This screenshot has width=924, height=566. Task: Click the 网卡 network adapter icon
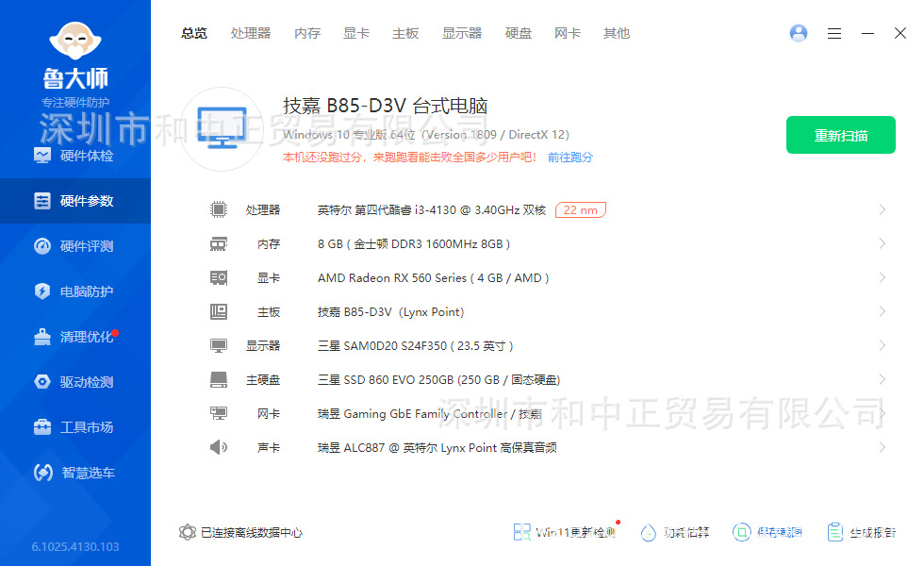(219, 413)
